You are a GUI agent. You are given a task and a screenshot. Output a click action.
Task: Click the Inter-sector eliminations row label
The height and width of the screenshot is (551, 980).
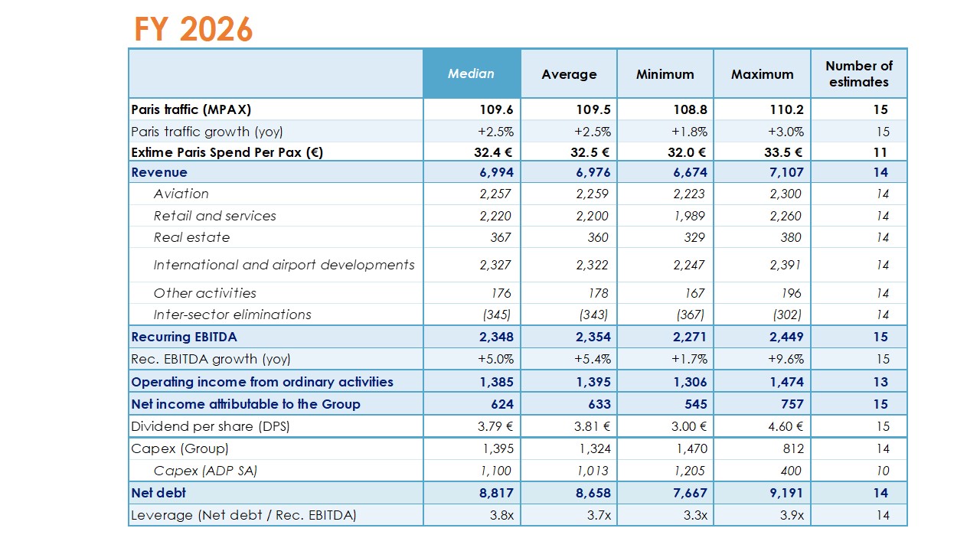tap(232, 315)
